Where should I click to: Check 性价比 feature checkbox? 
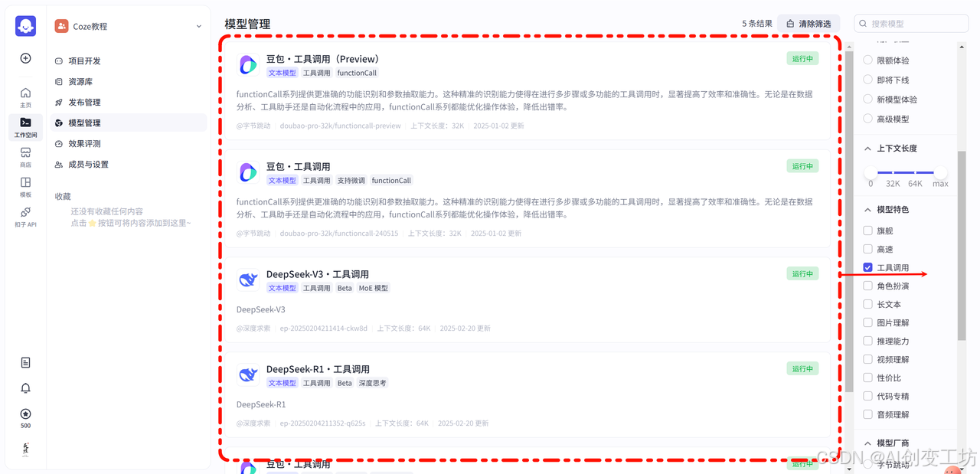pos(867,378)
